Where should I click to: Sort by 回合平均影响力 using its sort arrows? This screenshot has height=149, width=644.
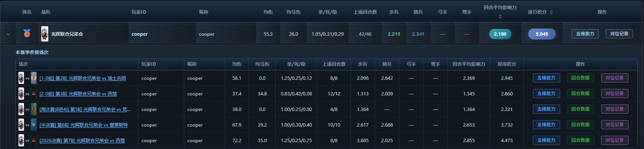coord(500,16)
